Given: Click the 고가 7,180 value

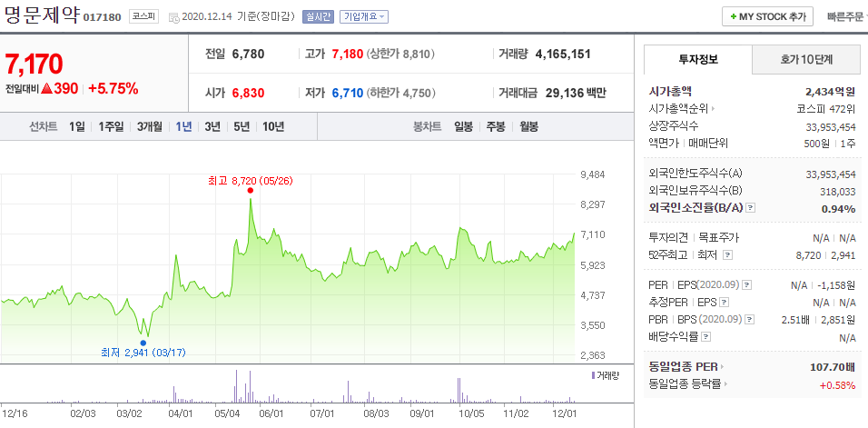Looking at the screenshot, I should (x=347, y=55).
